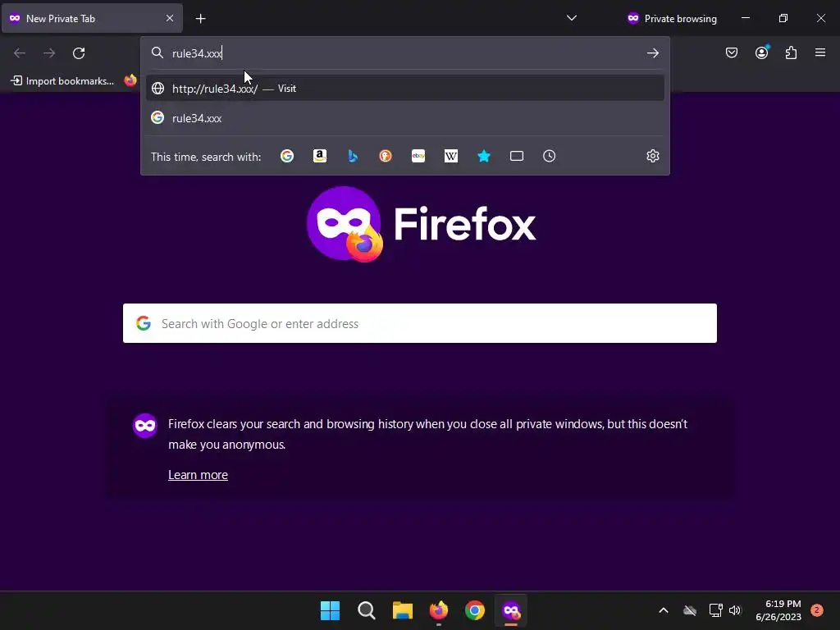840x630 pixels.
Task: Click the Firefox private mask logo
Action: point(345,224)
